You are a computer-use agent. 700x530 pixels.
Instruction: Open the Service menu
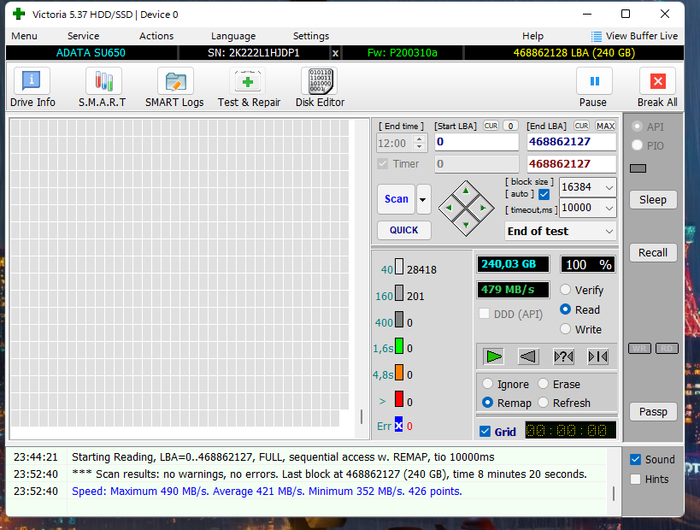click(x=83, y=36)
